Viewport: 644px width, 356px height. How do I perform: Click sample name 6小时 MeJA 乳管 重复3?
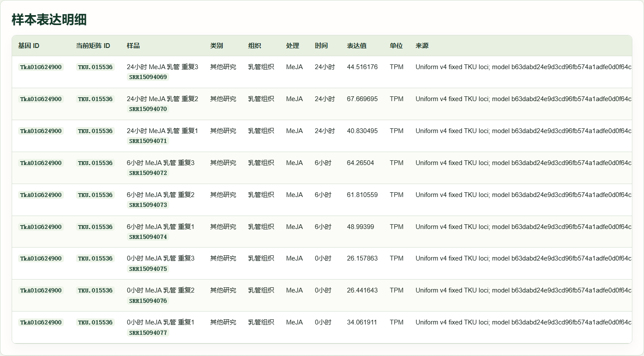pos(161,163)
